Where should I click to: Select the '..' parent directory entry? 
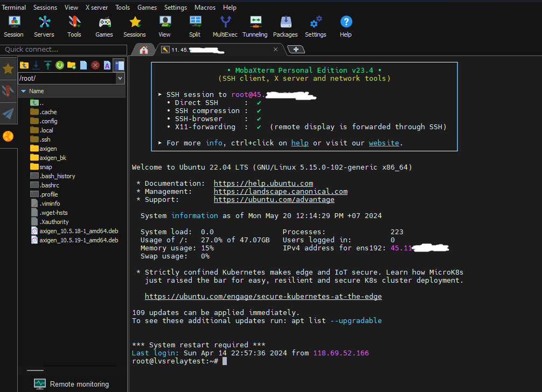37,102
